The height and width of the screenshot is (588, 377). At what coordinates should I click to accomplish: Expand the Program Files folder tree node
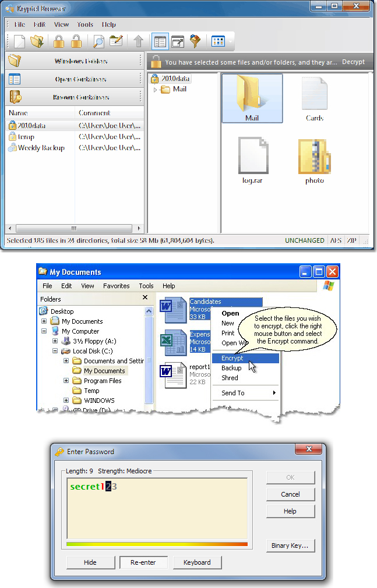[x=66, y=381]
